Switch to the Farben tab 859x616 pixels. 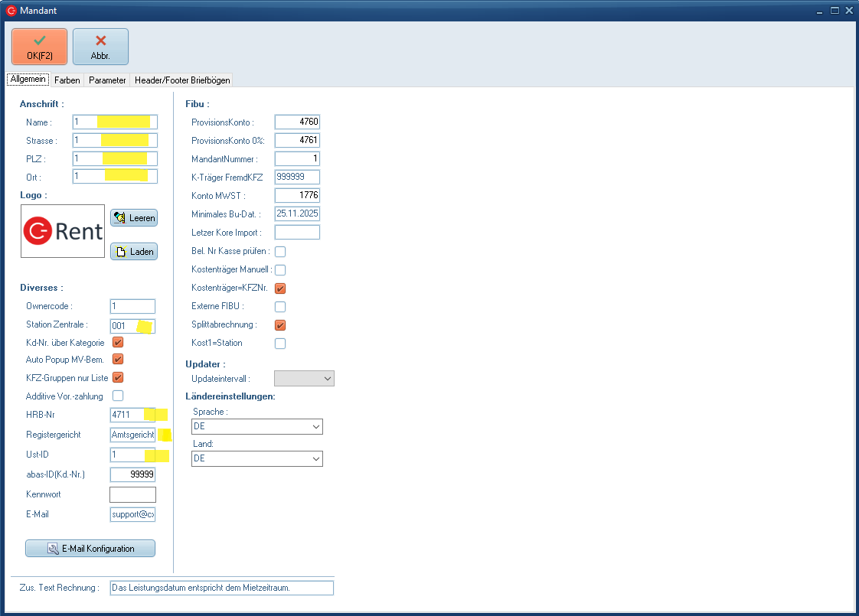click(x=67, y=80)
